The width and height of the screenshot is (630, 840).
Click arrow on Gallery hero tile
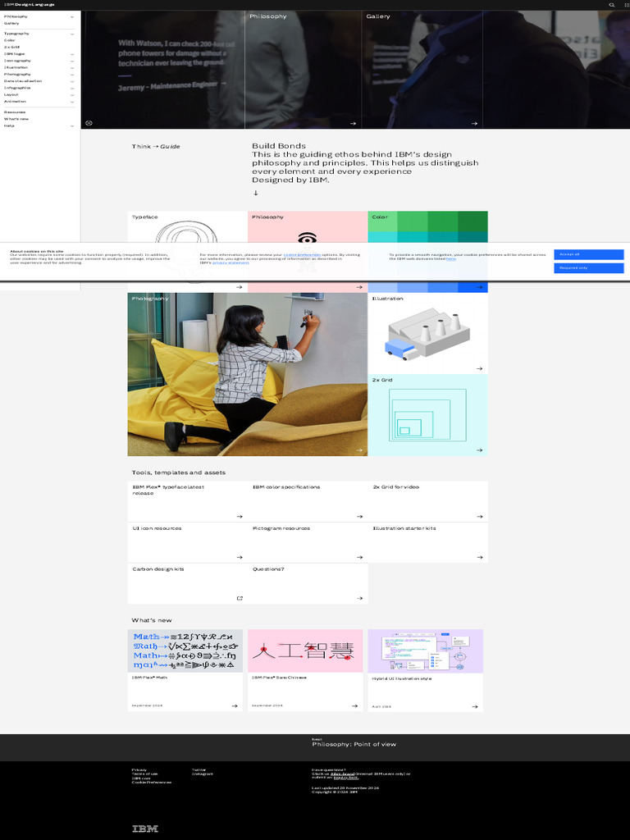474,124
